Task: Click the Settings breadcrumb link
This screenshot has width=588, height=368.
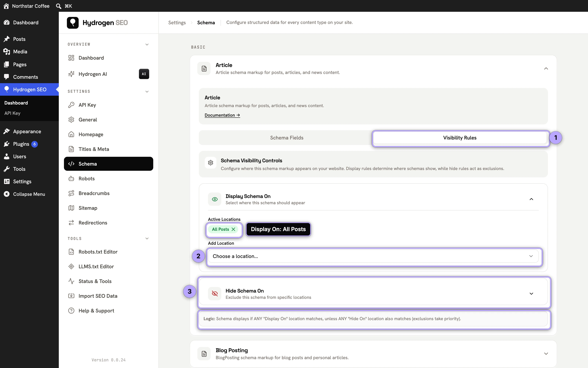Action: 177,22
